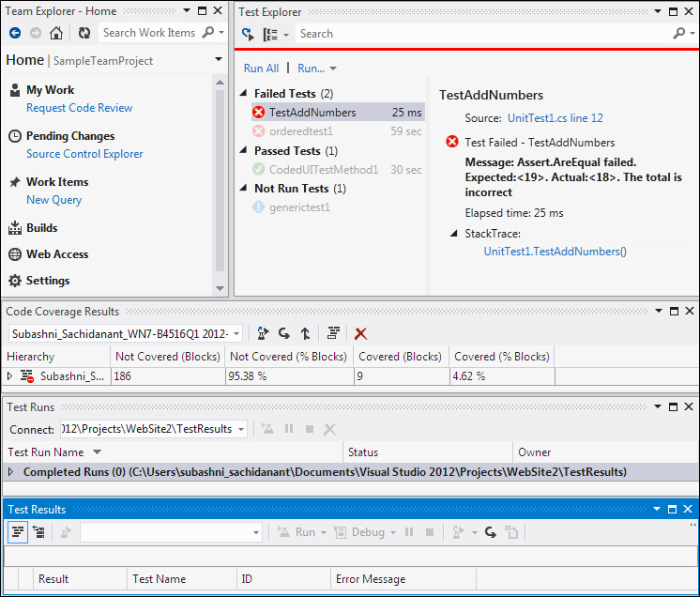The width and height of the screenshot is (700, 597).
Task: Open Web Access section
Action: pyautogui.click(x=57, y=254)
